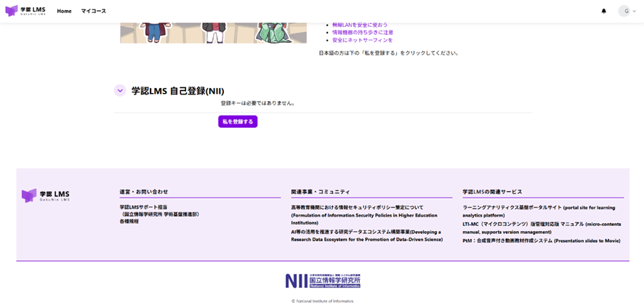
Task: Open the user menu dropdown arrow
Action: [x=635, y=11]
